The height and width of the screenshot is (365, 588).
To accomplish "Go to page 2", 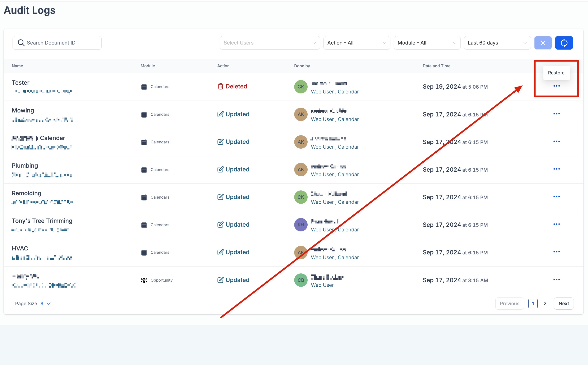I will tap(545, 304).
